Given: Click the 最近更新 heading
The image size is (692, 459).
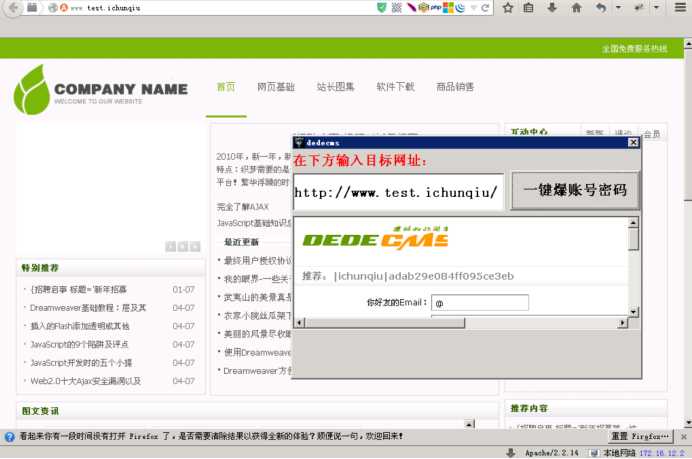Looking at the screenshot, I should point(241,242).
